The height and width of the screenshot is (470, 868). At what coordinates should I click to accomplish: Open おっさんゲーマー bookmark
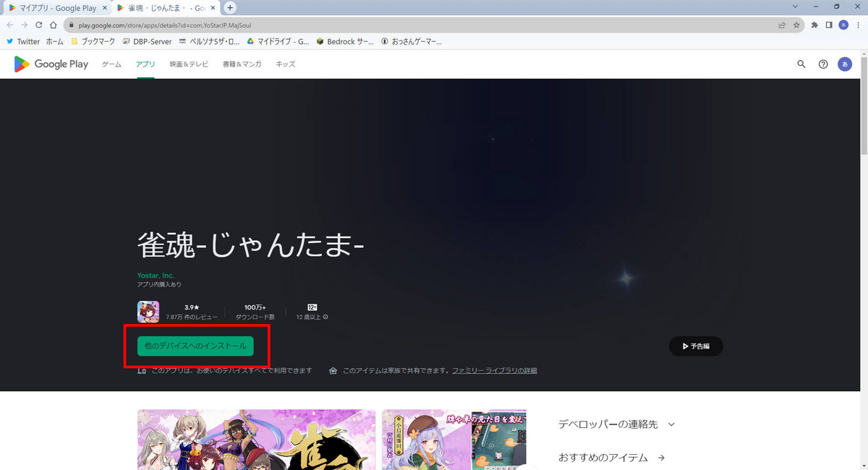click(411, 42)
